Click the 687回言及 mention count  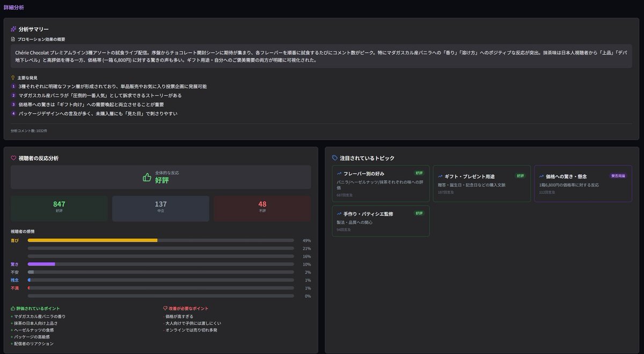[x=345, y=195]
